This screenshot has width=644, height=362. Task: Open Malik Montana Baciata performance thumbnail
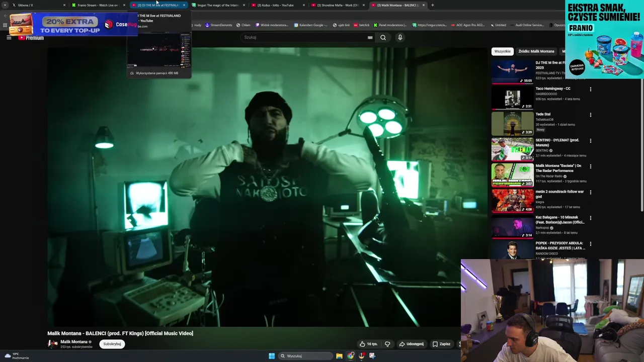coord(512,174)
